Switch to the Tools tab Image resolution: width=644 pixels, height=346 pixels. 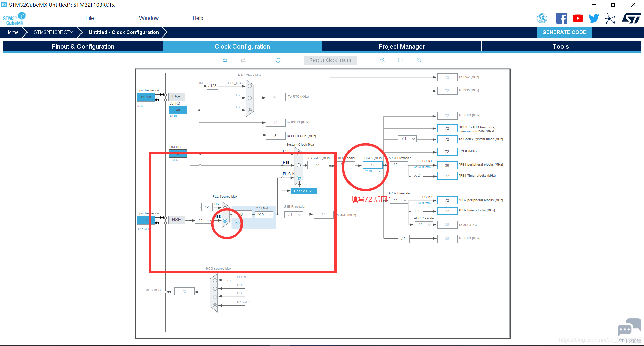tap(561, 47)
